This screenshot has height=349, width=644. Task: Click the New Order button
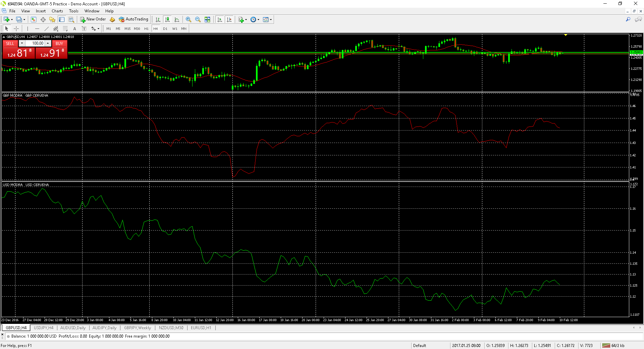[93, 19]
